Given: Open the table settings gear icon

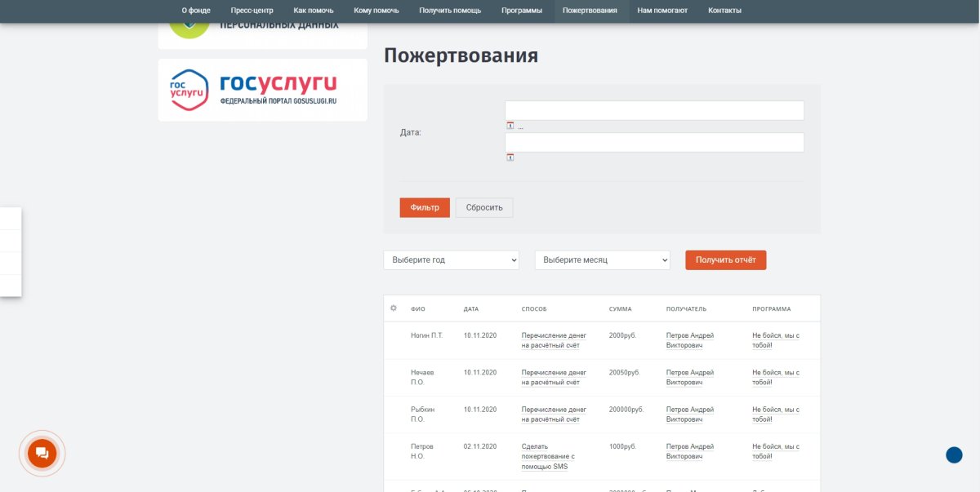Looking at the screenshot, I should coord(393,308).
